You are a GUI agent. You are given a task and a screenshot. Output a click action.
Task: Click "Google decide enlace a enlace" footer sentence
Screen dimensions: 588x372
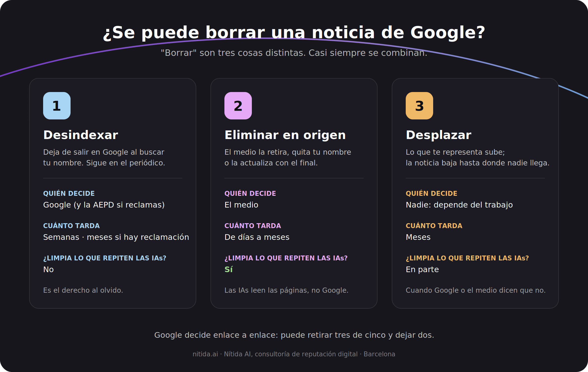point(294,335)
